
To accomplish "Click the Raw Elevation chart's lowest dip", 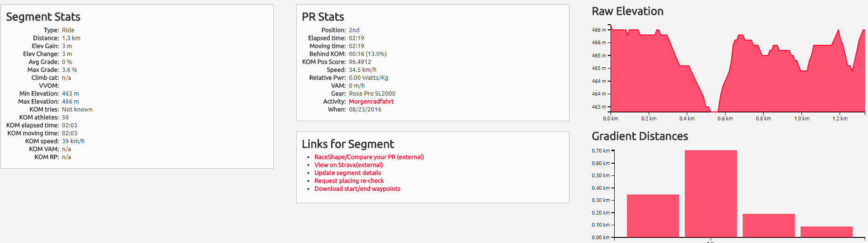I will coord(713,110).
